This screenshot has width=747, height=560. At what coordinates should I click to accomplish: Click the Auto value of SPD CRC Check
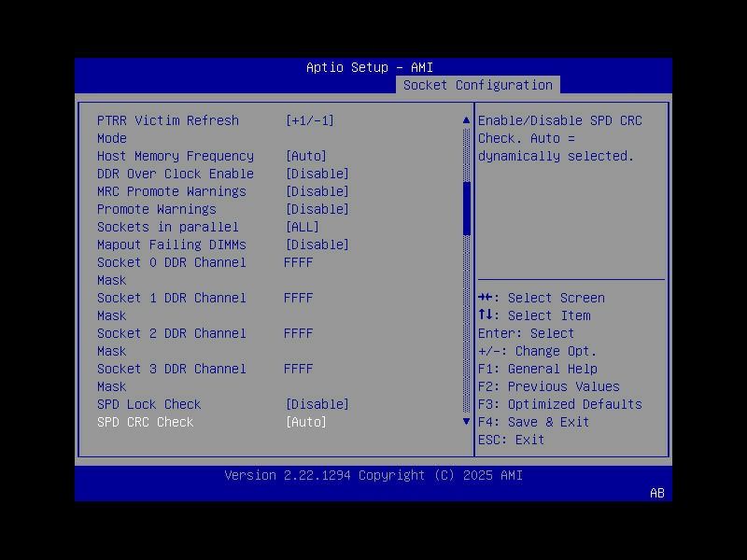point(304,422)
